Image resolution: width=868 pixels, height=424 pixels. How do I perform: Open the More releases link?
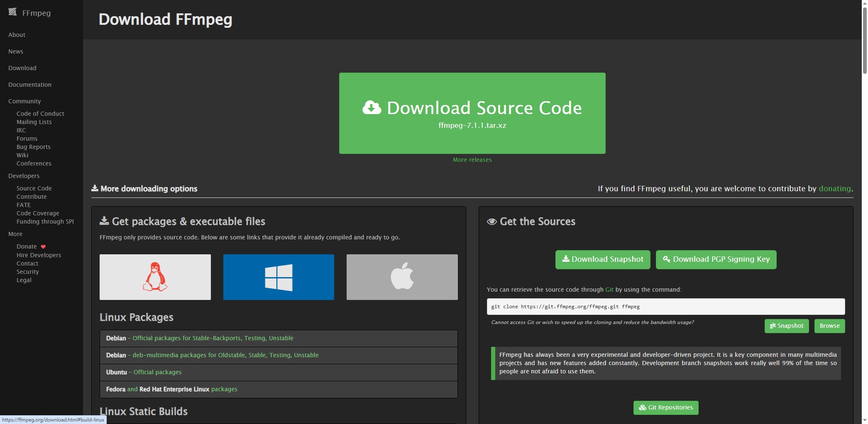tap(472, 160)
